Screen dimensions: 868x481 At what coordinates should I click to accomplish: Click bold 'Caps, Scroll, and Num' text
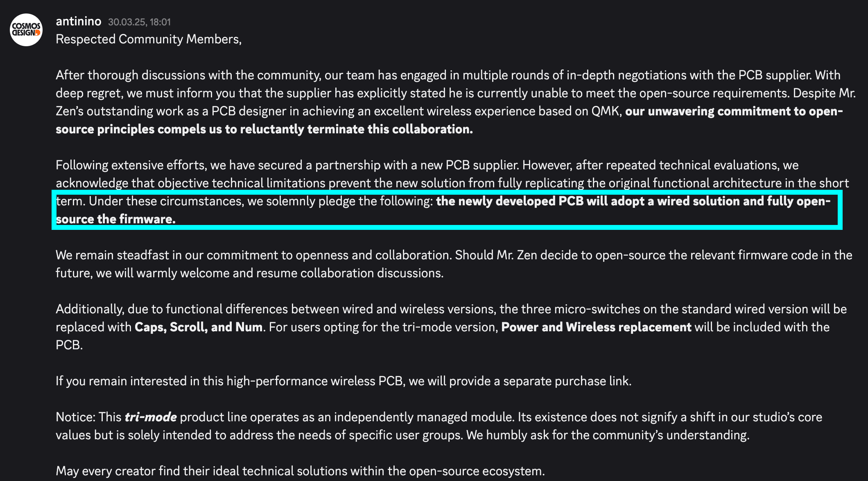click(x=199, y=327)
